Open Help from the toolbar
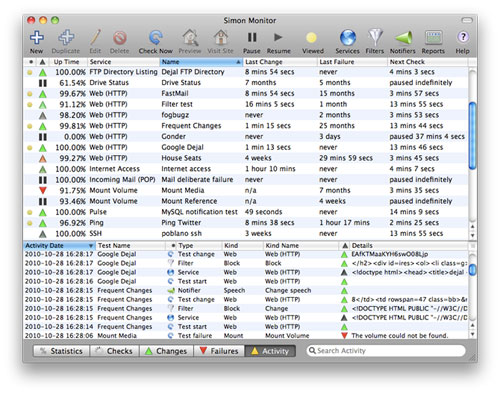 point(463,37)
